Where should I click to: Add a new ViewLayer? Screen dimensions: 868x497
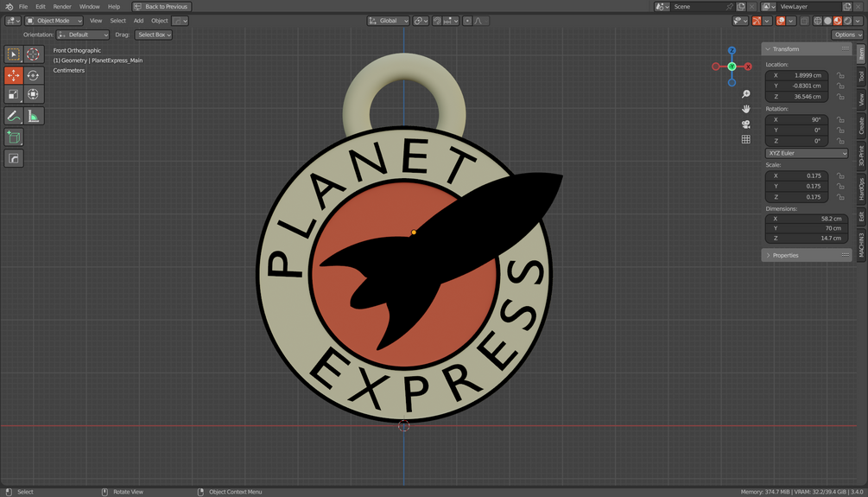(847, 7)
